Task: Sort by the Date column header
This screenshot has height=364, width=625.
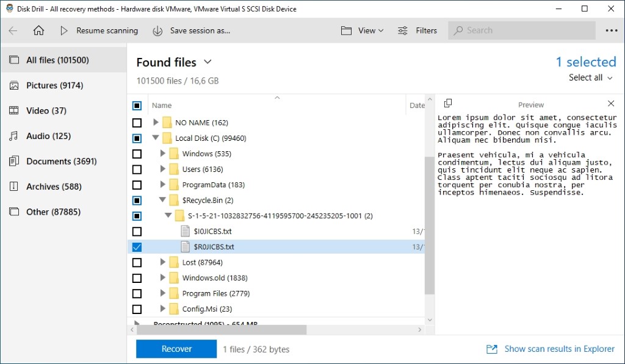Action: pos(417,105)
